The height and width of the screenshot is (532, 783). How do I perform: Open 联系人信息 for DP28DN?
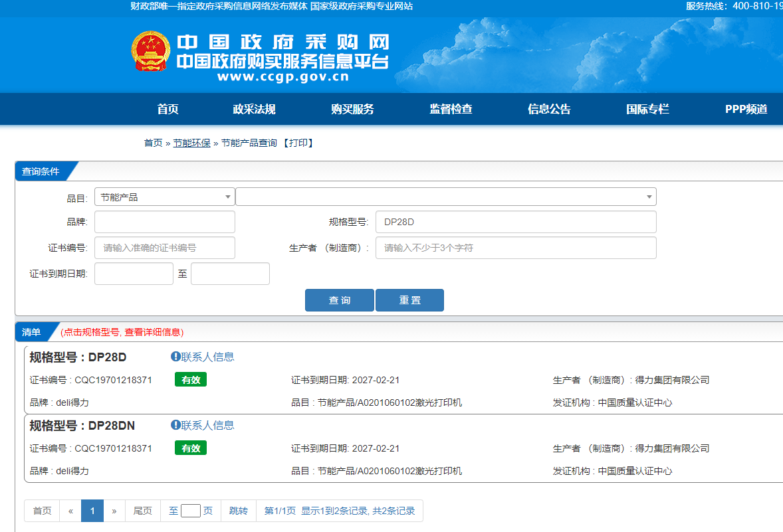point(208,425)
